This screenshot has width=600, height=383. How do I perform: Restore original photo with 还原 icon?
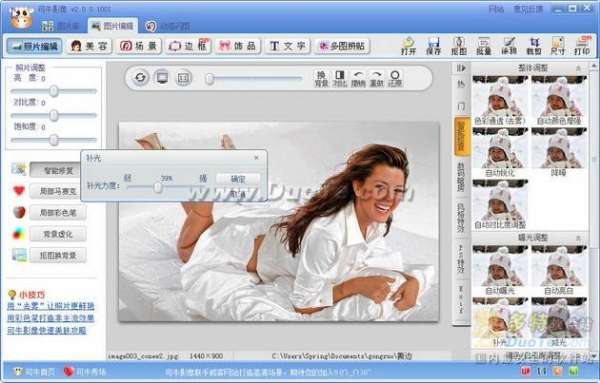click(x=395, y=78)
